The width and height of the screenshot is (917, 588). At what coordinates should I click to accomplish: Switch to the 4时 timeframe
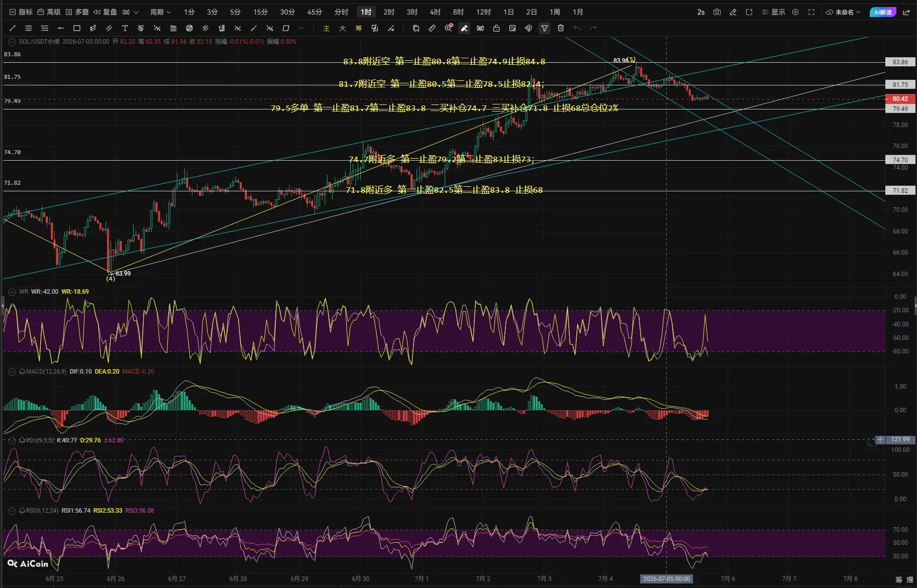pos(435,12)
